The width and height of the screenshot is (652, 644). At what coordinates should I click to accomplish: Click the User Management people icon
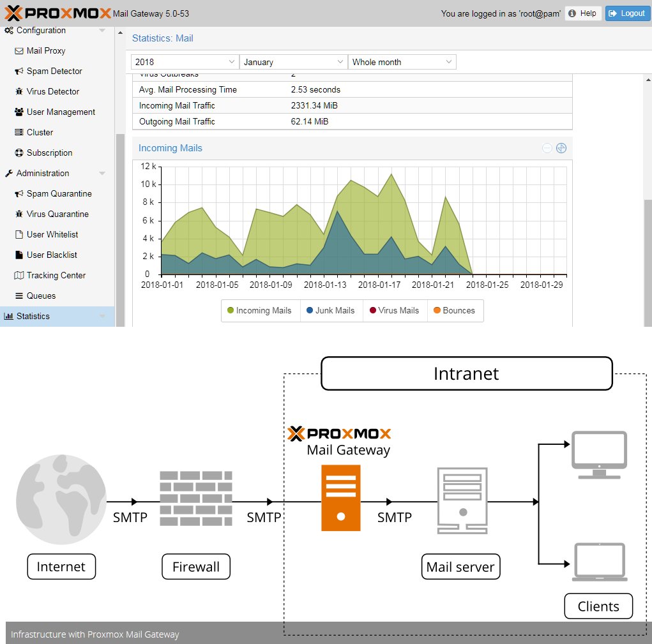click(x=19, y=112)
